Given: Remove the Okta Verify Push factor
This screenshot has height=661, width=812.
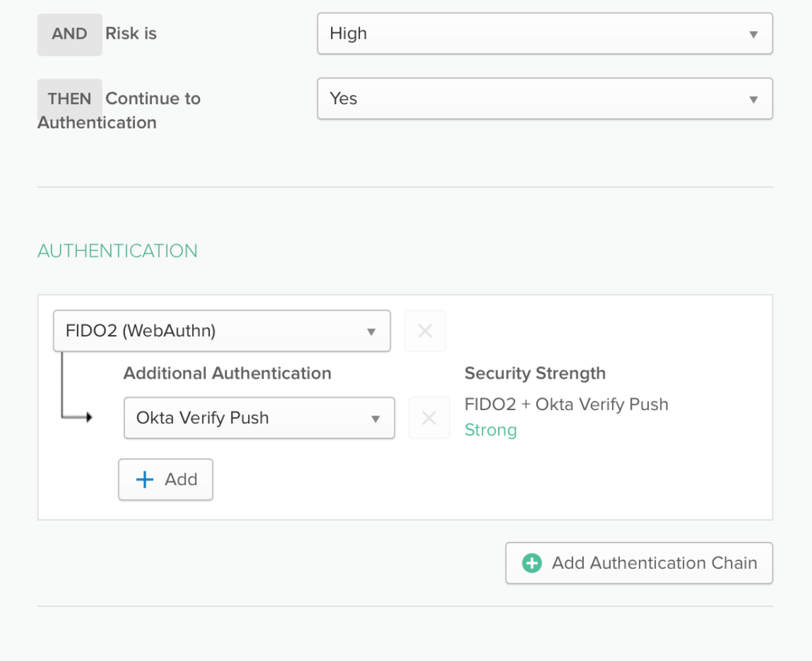Looking at the screenshot, I should click(x=429, y=418).
